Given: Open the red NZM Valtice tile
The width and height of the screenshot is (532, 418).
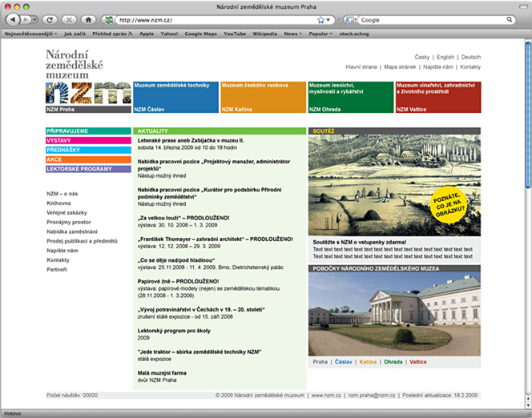Looking at the screenshot, I should click(438, 97).
